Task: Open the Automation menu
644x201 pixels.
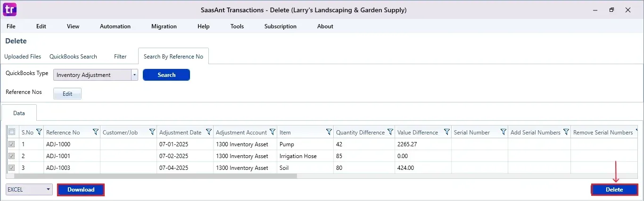Action: coord(115,26)
